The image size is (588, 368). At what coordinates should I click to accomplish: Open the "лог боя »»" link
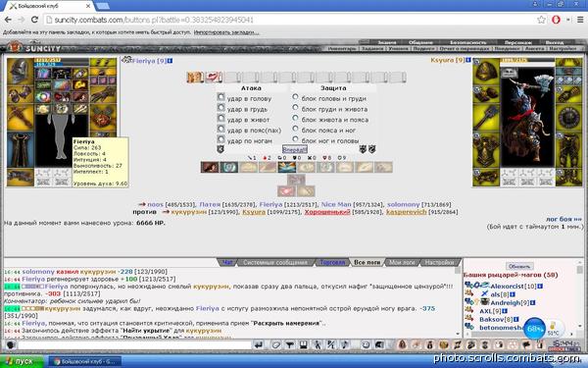(x=563, y=219)
